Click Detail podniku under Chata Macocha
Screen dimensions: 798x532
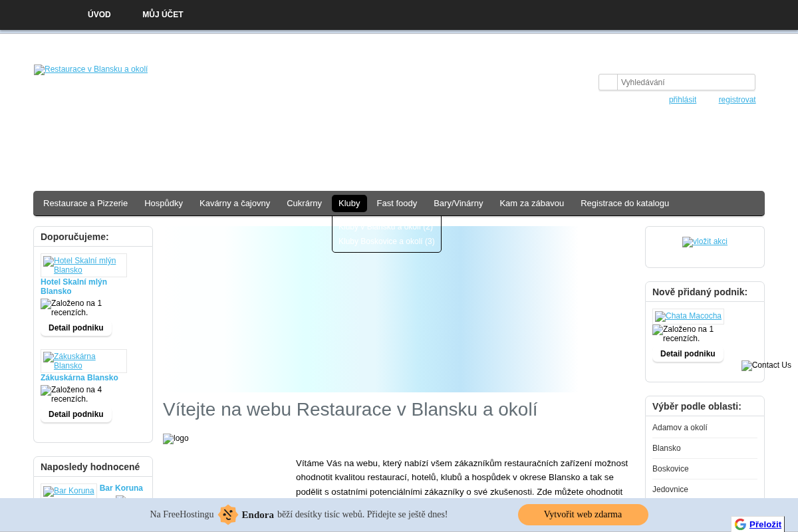coord(688,354)
